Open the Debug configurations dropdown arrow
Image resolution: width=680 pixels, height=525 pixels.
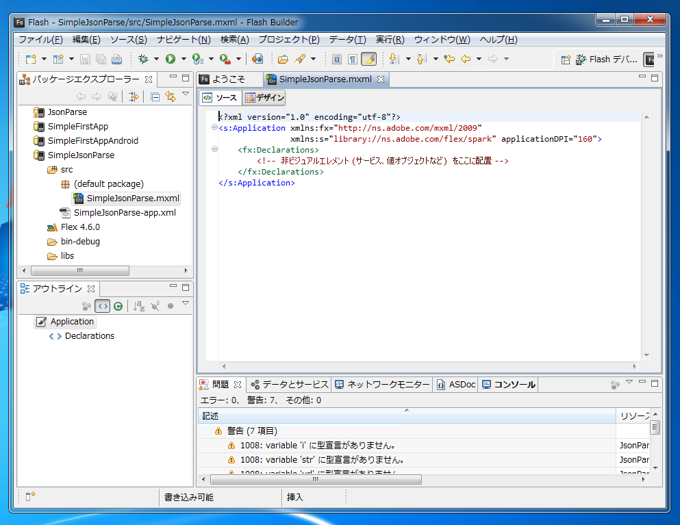coord(156,59)
